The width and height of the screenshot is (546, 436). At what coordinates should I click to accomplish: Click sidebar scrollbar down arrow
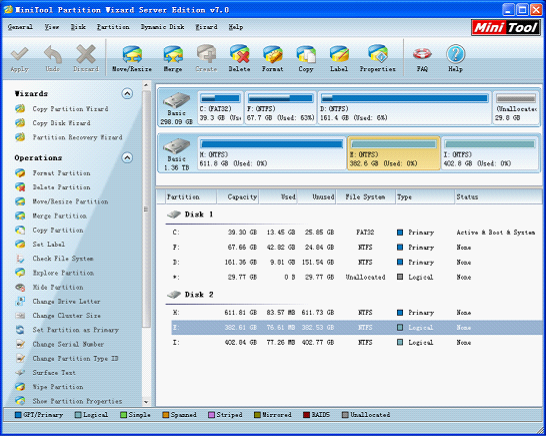tap(146, 402)
